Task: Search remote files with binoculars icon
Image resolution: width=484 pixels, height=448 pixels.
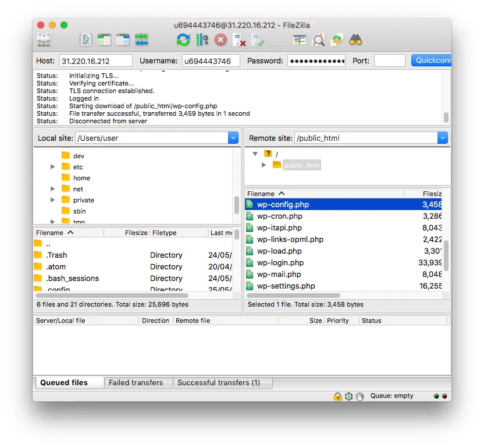Action: [x=355, y=40]
